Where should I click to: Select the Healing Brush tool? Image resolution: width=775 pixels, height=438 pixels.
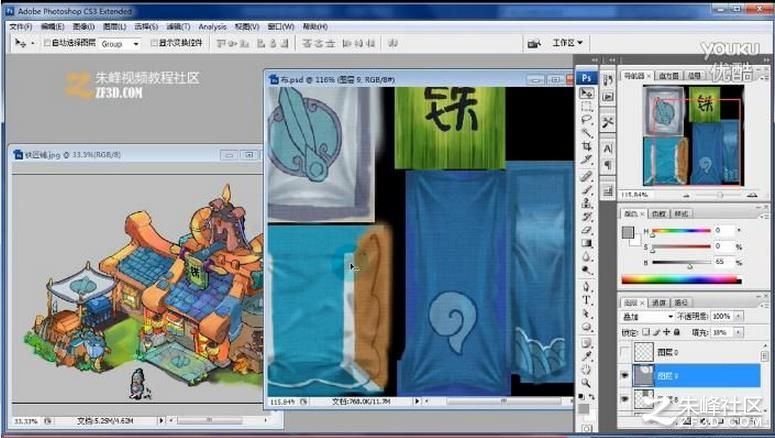coord(587,176)
